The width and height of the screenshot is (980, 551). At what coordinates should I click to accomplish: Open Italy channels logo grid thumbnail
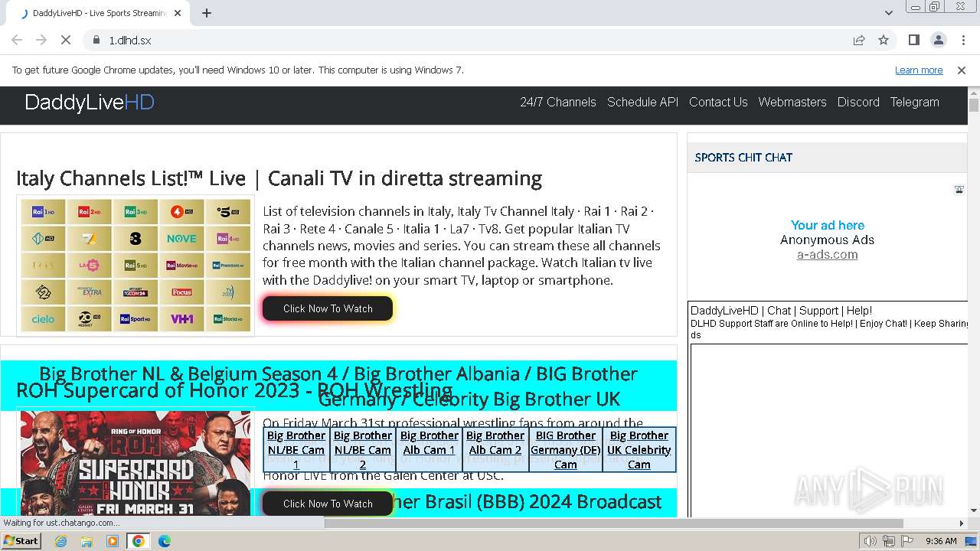[x=136, y=266]
